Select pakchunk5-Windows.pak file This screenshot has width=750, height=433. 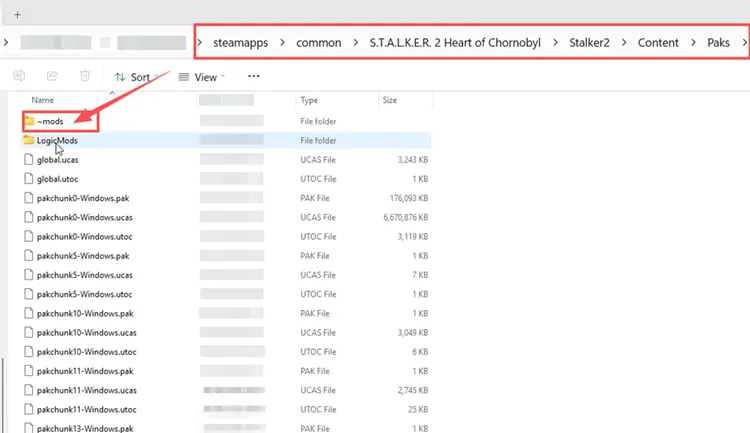pos(83,256)
